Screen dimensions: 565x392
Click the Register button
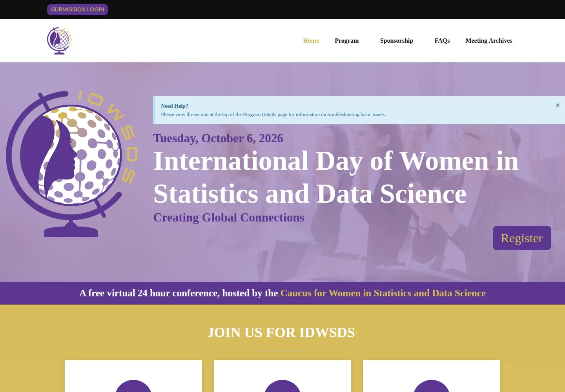(522, 238)
